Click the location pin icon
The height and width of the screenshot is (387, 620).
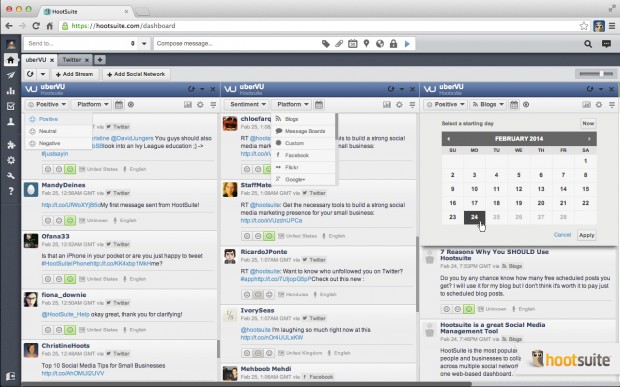click(366, 43)
